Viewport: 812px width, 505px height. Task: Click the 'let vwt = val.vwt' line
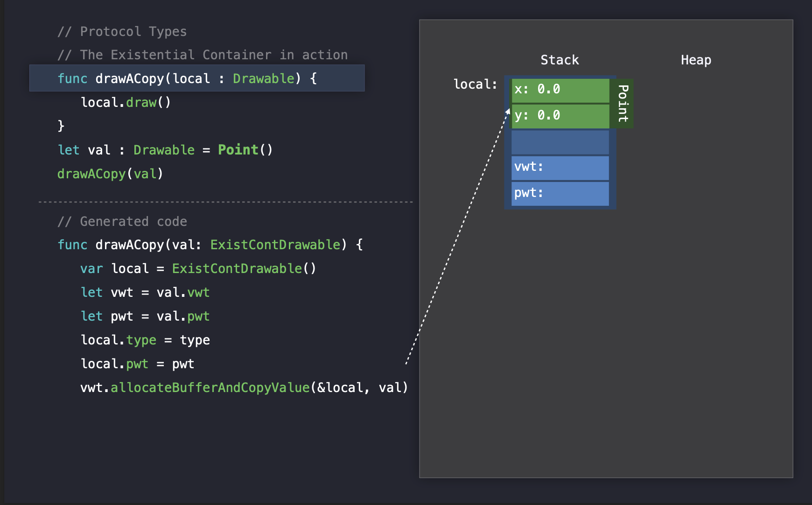pos(145,292)
